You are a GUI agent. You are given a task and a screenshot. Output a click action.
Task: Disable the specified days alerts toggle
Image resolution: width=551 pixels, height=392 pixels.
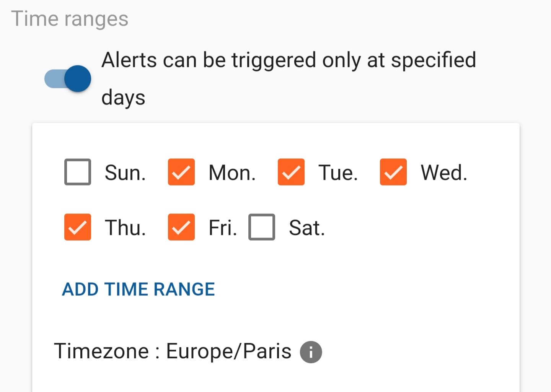68,79
